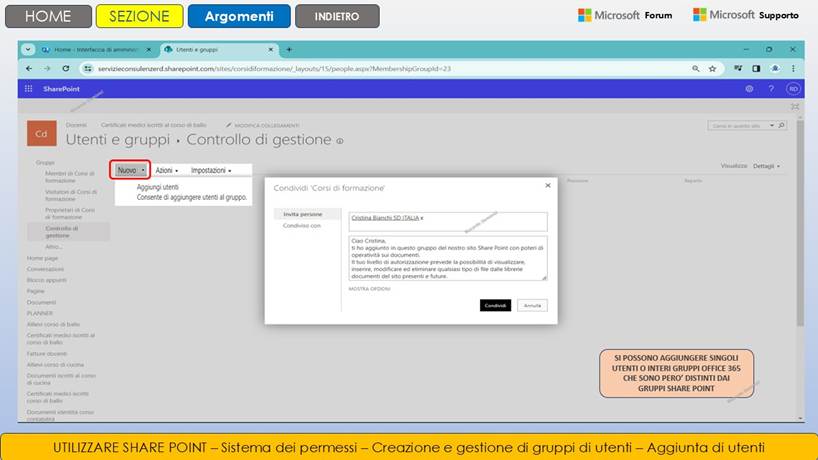Open the RD account avatar menu
Screen dimensions: 818x460
tap(793, 89)
